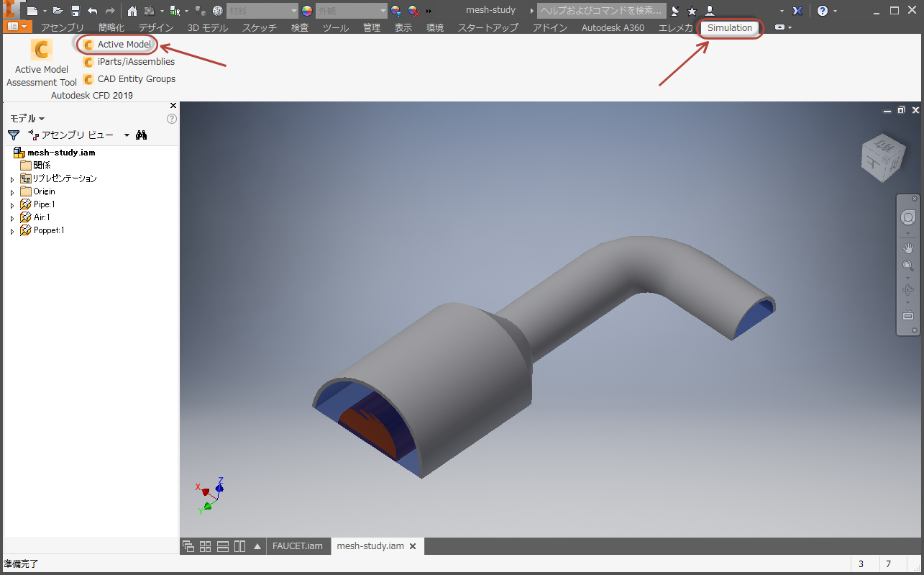
Task: Open the Autodesk A360 tab
Action: point(613,28)
